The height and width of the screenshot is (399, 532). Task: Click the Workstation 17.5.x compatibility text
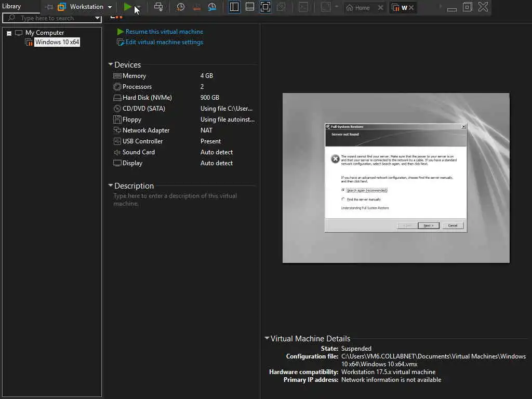[x=388, y=372]
